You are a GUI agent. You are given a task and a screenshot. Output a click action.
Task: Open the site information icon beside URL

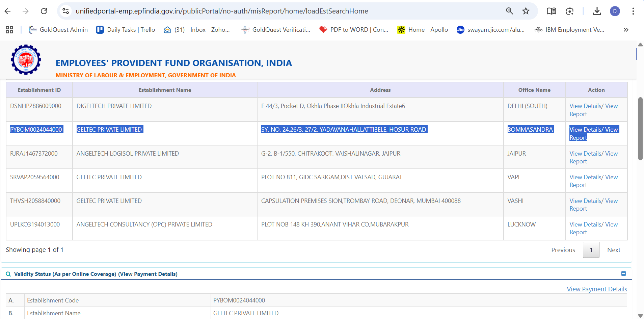click(x=66, y=11)
